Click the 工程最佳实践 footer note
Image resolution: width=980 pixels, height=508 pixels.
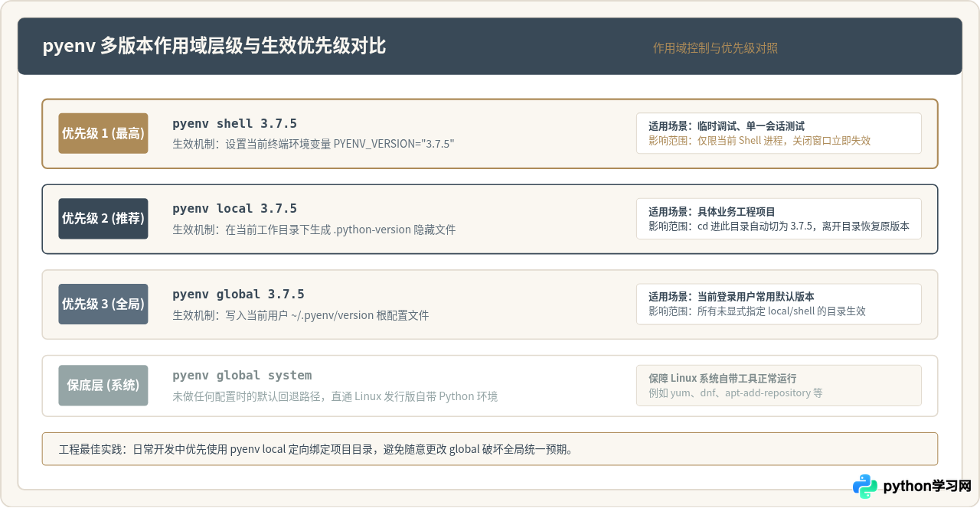tap(490, 449)
